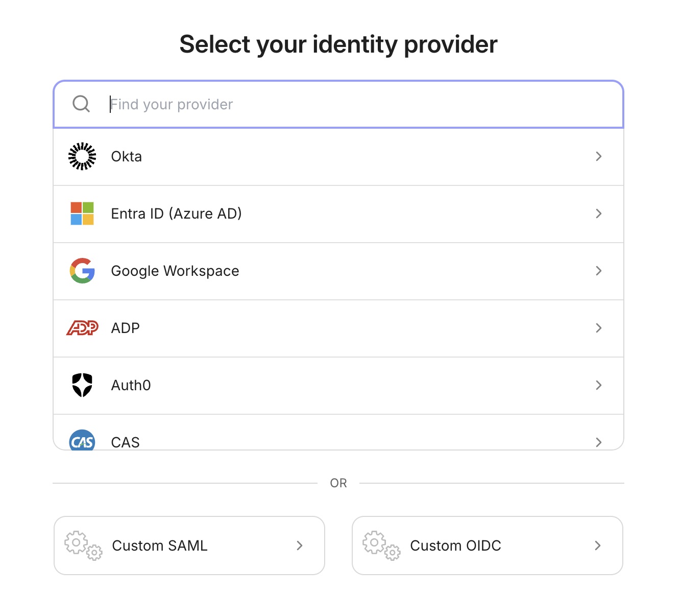
Task: Open the Custom OIDC setup
Action: 487,546
